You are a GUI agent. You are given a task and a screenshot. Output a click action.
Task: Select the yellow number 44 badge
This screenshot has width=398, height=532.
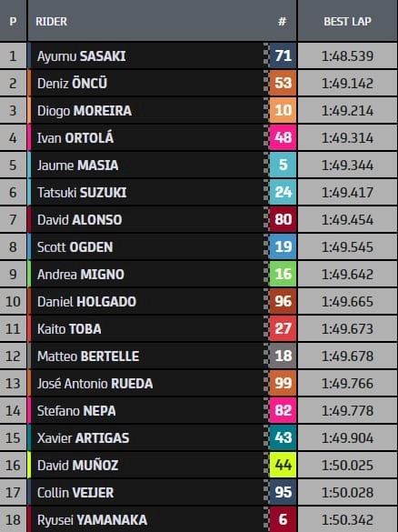283,466
